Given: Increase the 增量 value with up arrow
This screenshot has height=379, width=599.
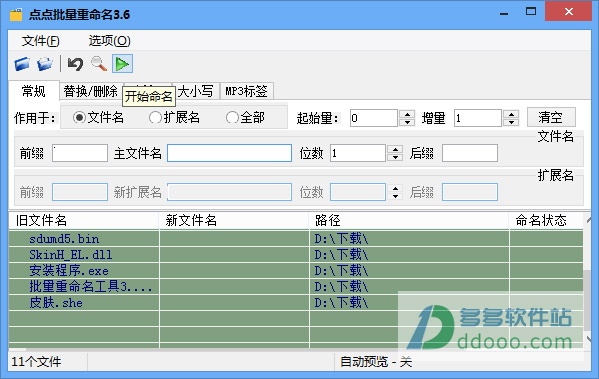Looking at the screenshot, I should point(511,114).
